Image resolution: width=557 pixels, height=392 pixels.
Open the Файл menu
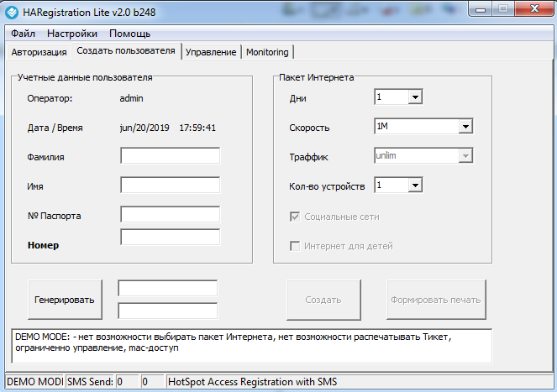click(x=24, y=34)
